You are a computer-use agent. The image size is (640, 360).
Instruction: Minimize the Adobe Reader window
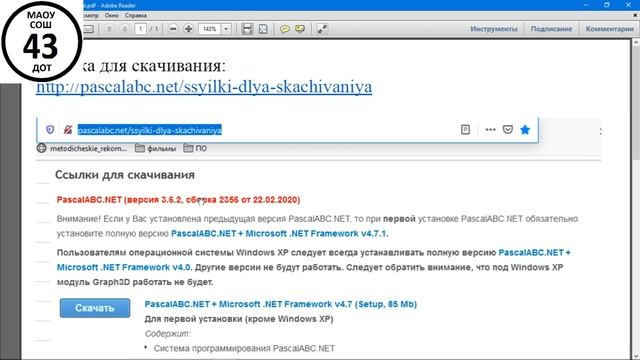[586, 5]
